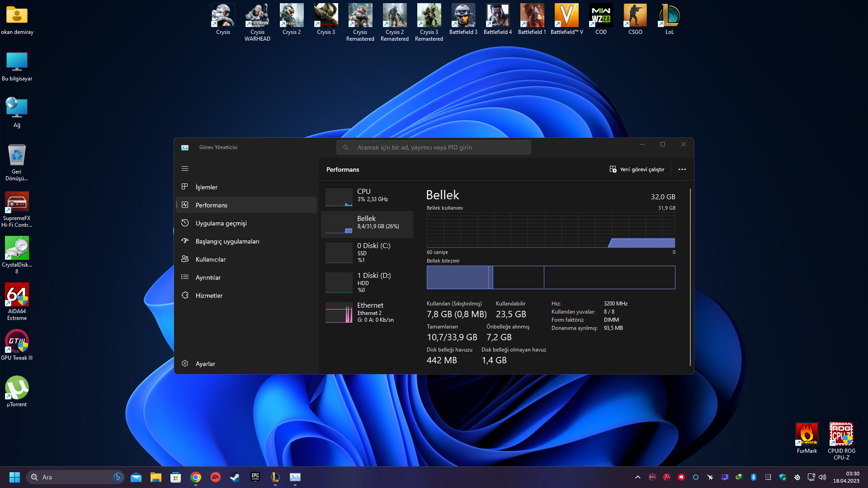Click the Bellek bileşimi memory bar

(550, 277)
